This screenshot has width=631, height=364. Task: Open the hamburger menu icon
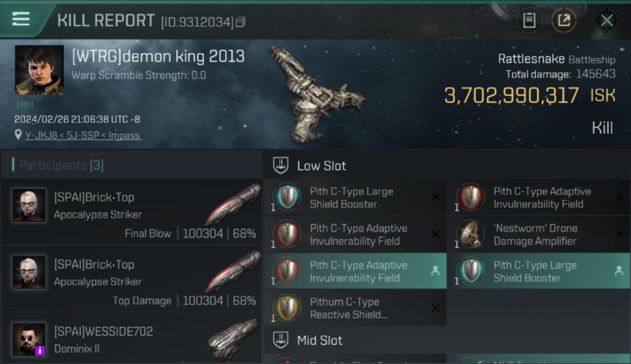pyautogui.click(x=21, y=19)
